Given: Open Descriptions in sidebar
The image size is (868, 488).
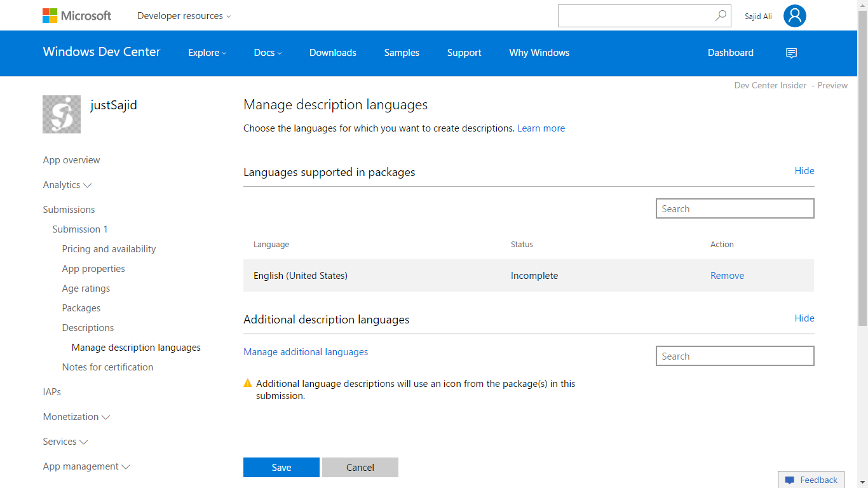Looking at the screenshot, I should coord(88,328).
